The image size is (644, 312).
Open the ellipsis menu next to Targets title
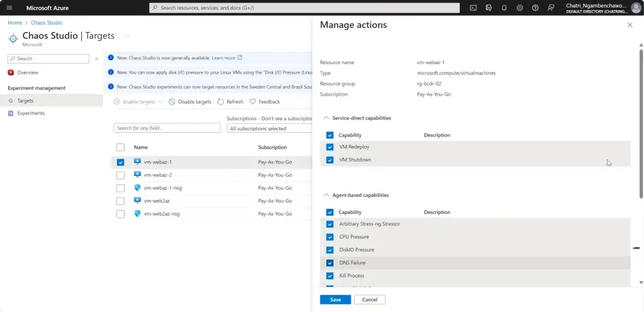(x=127, y=36)
